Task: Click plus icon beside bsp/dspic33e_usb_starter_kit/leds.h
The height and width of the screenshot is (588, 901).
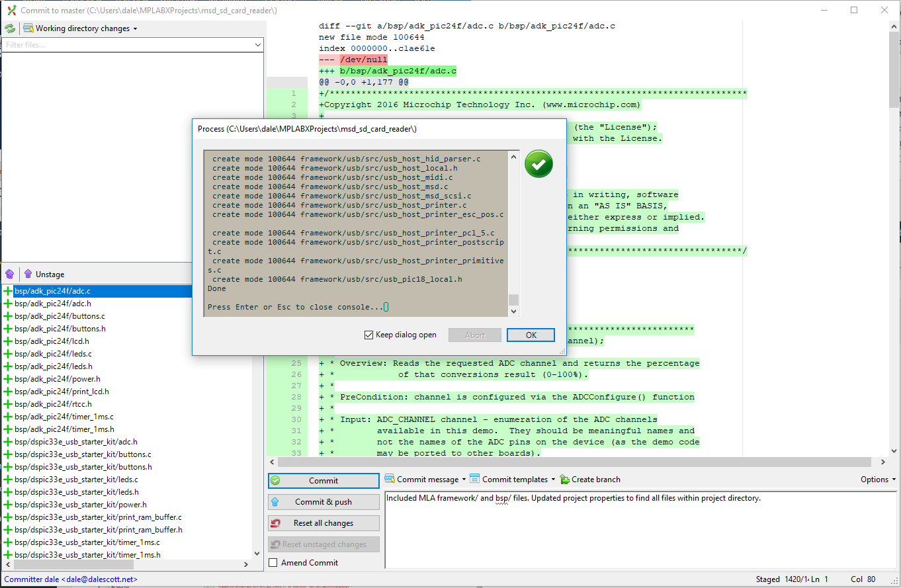Action: tap(8, 492)
